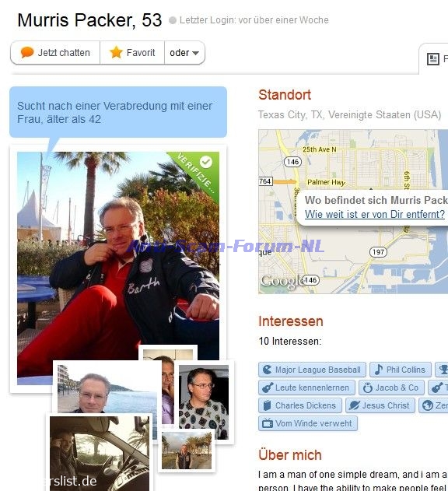The width and height of the screenshot is (448, 491).
Task: Click the TV icon on Vom Winde verweht
Action: (x=268, y=423)
